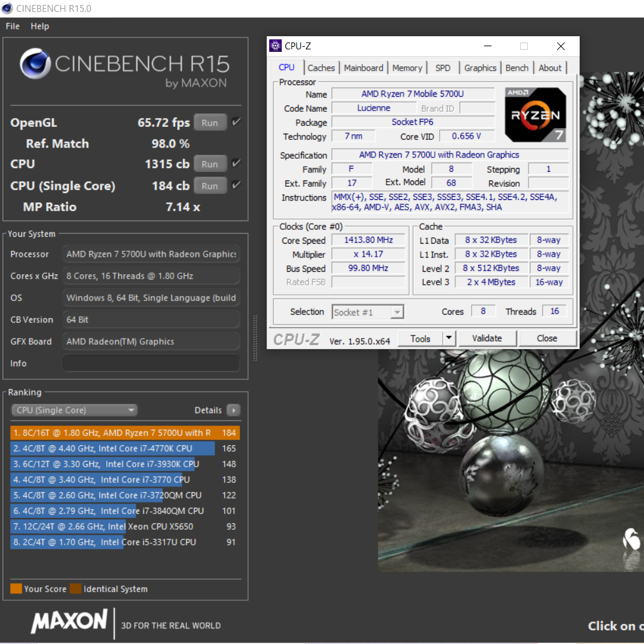Click the Details arrow button in Ranking
644x644 pixels.
click(x=233, y=410)
